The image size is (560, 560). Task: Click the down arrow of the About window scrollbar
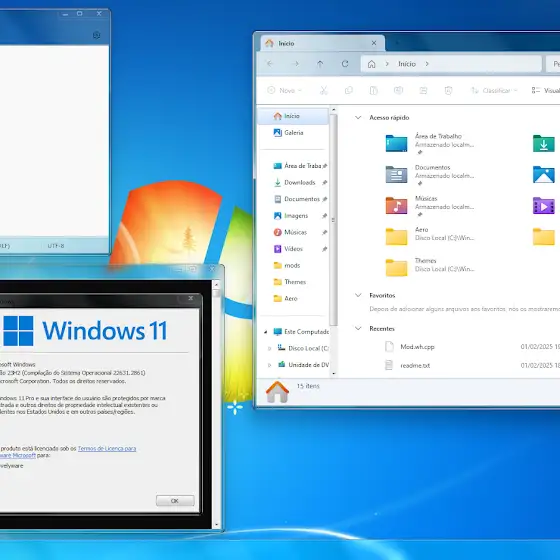[x=216, y=525]
